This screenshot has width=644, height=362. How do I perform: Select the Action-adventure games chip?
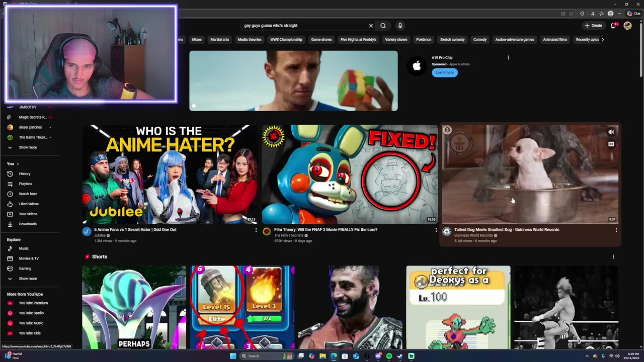515,40
